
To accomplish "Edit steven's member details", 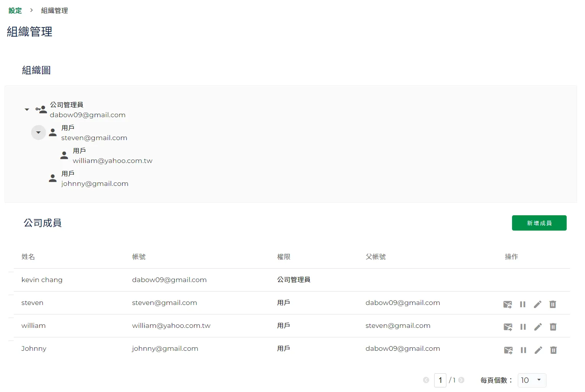I will [538, 304].
